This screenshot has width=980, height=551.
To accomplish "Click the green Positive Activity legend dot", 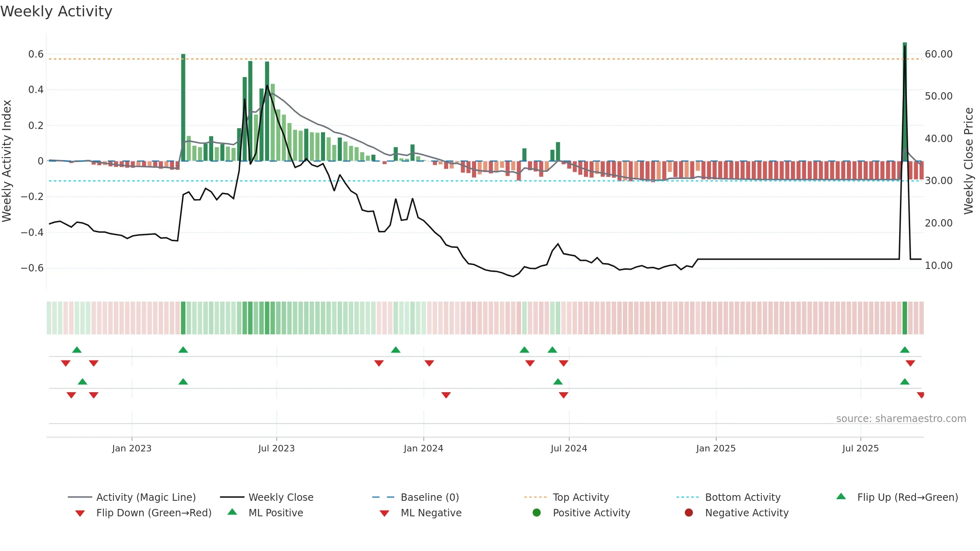I will tap(537, 512).
